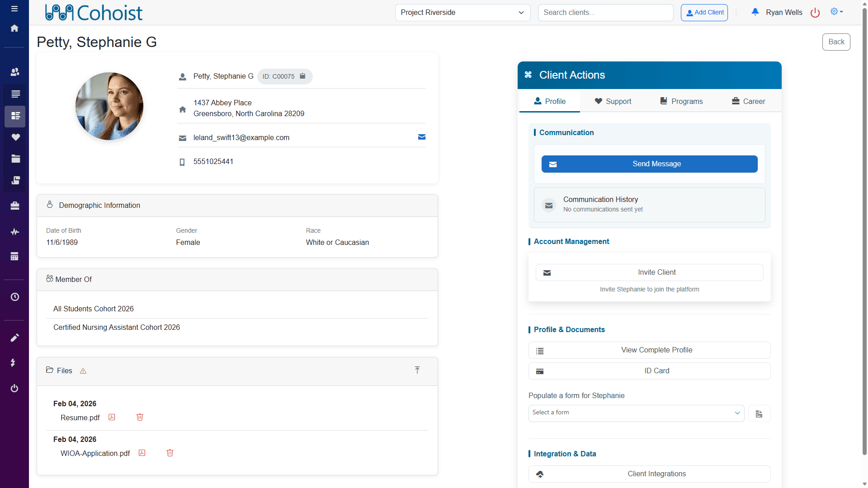Click the Search clients input field
The height and width of the screenshot is (488, 868).
[x=605, y=13]
